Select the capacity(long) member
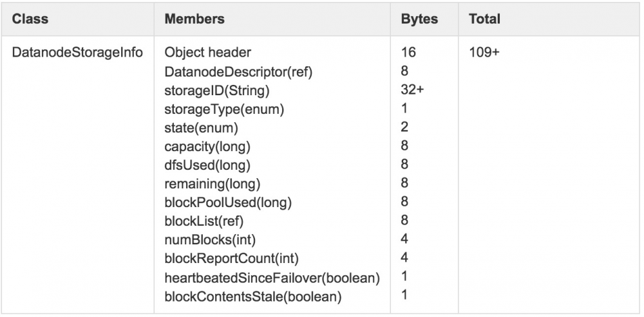Image resolution: width=644 pixels, height=317 pixels. [207, 147]
